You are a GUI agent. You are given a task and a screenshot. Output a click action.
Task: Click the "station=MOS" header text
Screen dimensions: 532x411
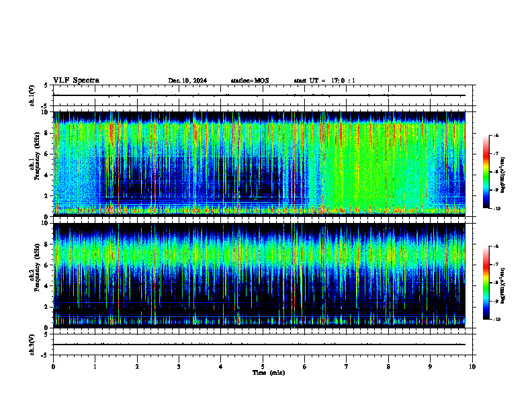250,81
